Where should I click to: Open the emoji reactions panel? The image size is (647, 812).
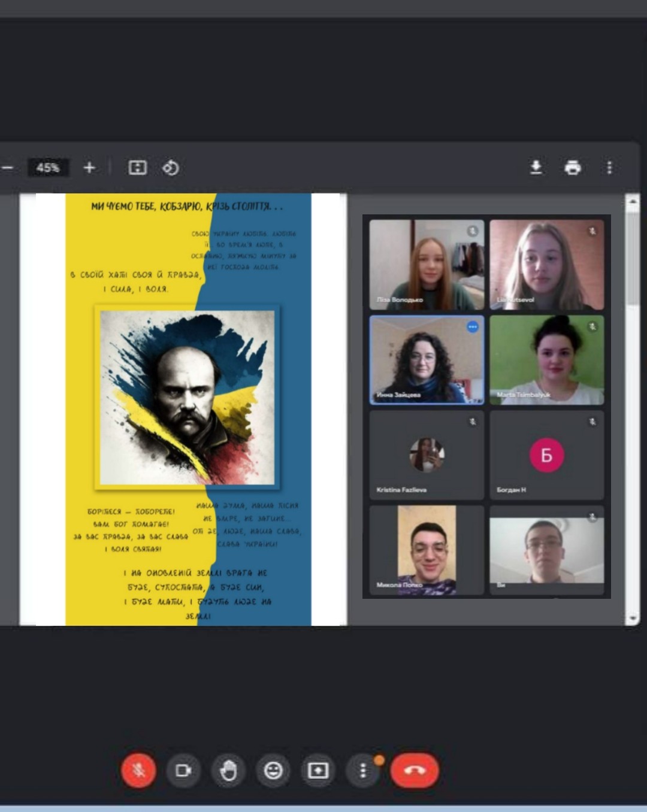[x=273, y=770]
